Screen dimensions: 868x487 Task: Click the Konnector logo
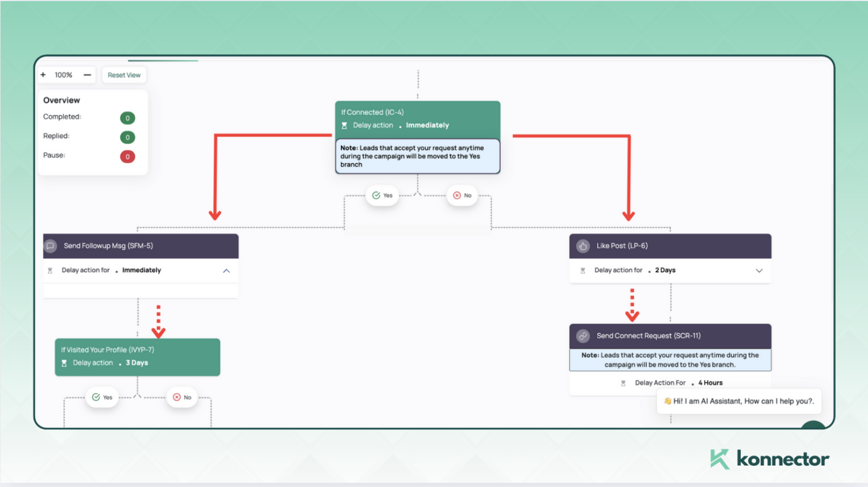pyautogui.click(x=769, y=459)
